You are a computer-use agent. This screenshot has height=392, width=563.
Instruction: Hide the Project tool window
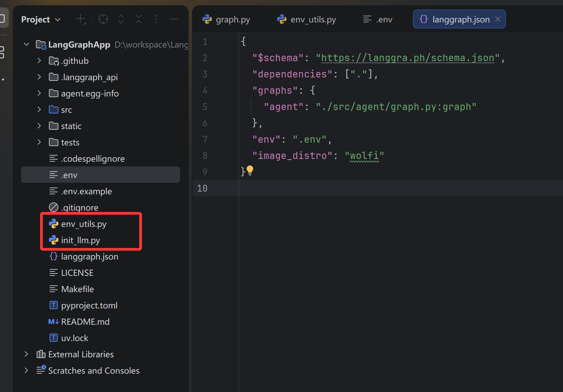pos(174,19)
